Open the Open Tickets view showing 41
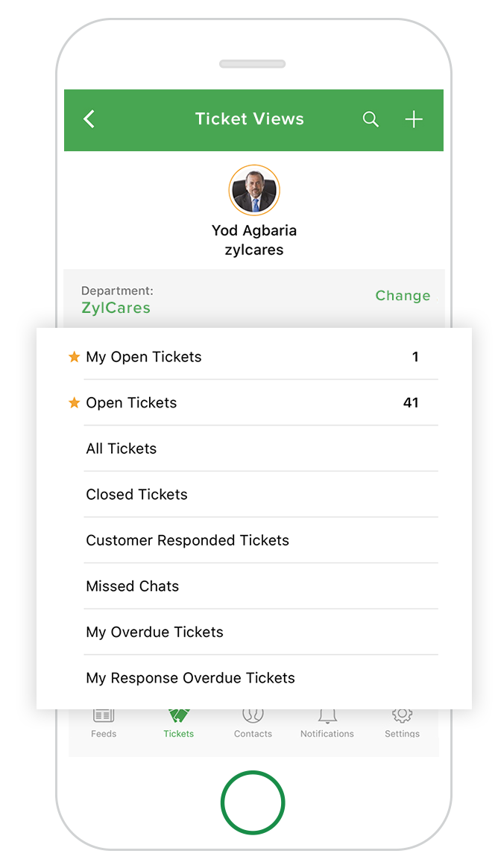Image resolution: width=495 pixels, height=868 pixels. (132, 402)
